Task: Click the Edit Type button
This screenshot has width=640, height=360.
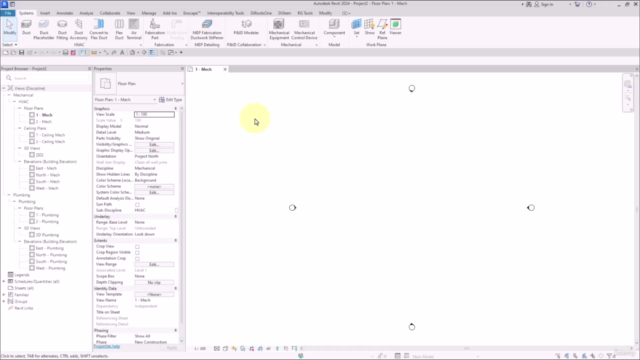Action: (171, 100)
